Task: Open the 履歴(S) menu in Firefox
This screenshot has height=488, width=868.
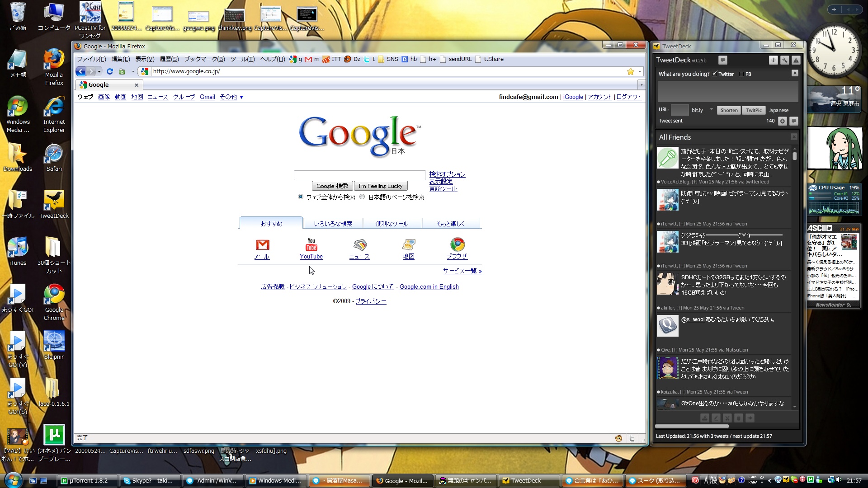Action: (x=169, y=59)
